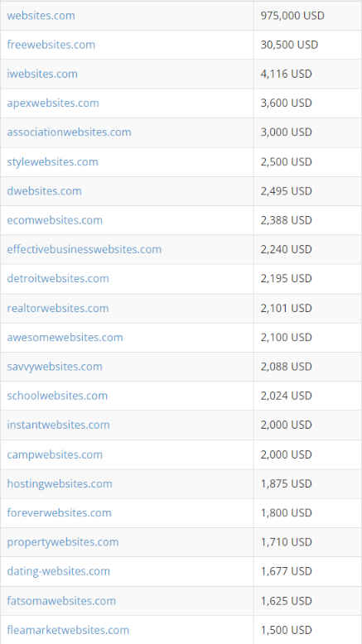Select campwebsites.com domain link
The height and width of the screenshot is (644, 362).
55,454
